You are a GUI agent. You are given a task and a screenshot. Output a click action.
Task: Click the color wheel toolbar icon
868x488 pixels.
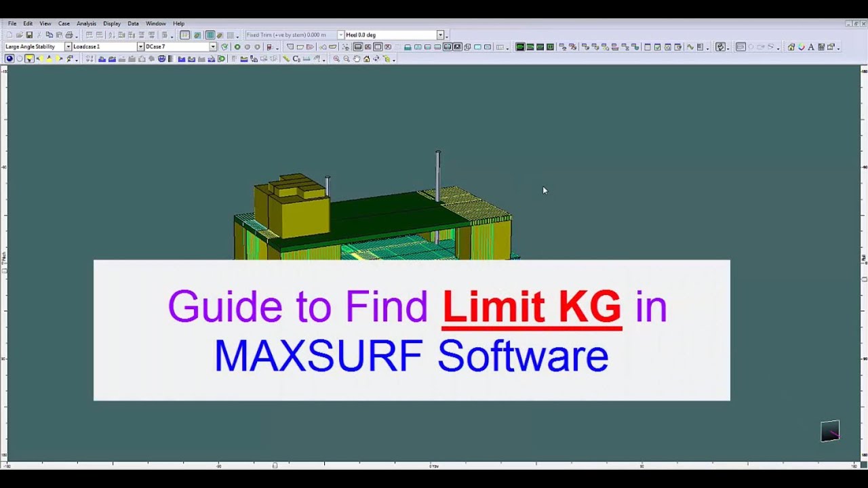tap(801, 47)
